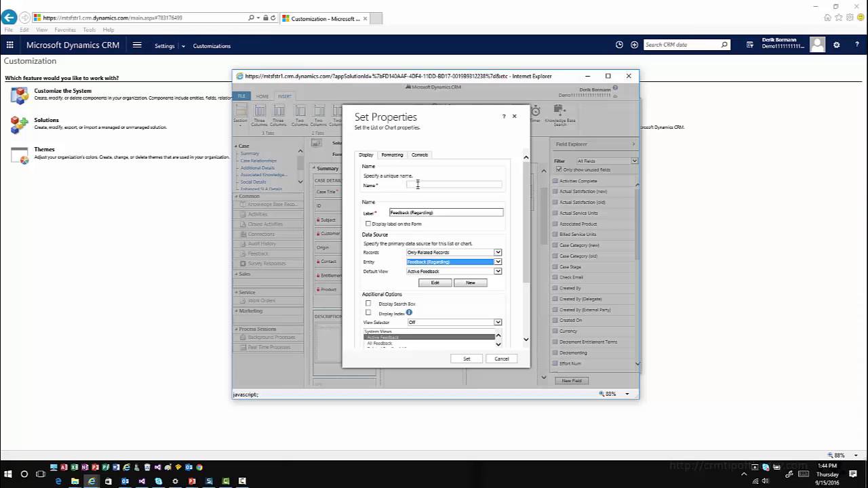Click the Activities Complete field in Field Explorer
The width and height of the screenshot is (868, 488).
578,181
